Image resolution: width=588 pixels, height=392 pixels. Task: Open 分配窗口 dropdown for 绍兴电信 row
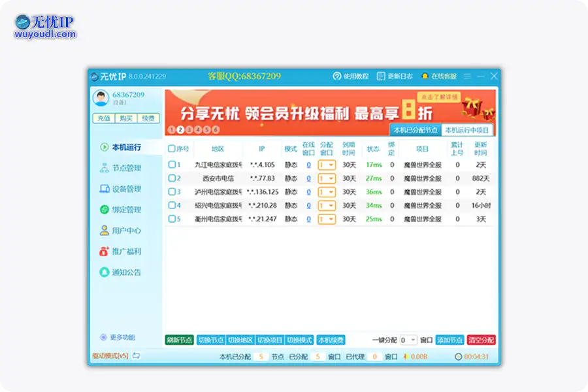pos(327,206)
